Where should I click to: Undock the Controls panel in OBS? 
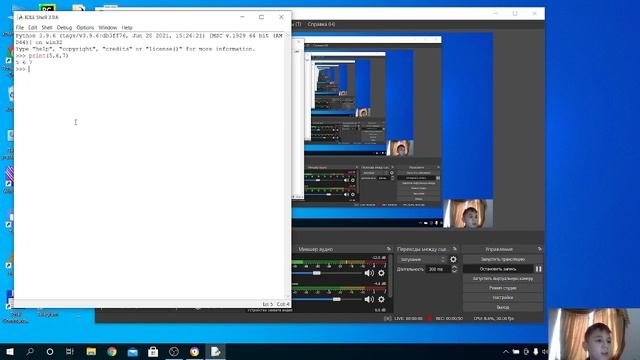tap(540, 249)
